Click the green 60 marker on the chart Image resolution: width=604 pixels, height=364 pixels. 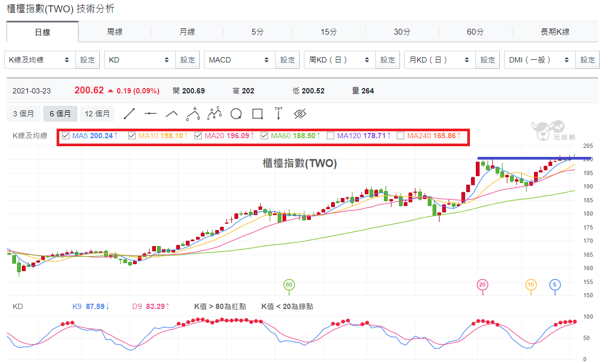pos(289,284)
